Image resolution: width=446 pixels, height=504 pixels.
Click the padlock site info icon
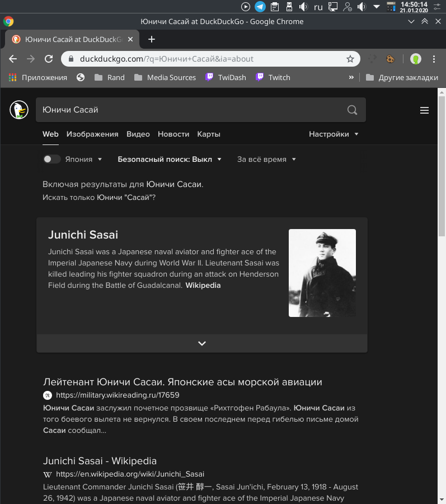[71, 59]
